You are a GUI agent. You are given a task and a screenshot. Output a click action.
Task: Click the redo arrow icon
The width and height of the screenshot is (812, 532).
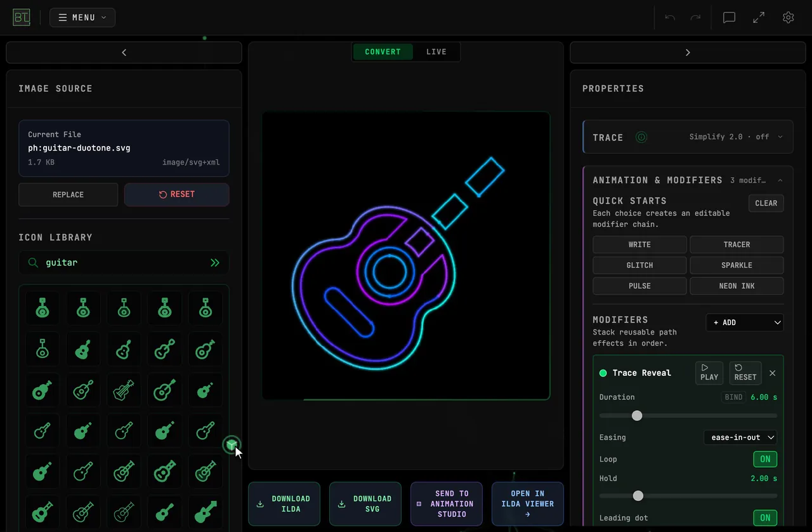coord(695,18)
